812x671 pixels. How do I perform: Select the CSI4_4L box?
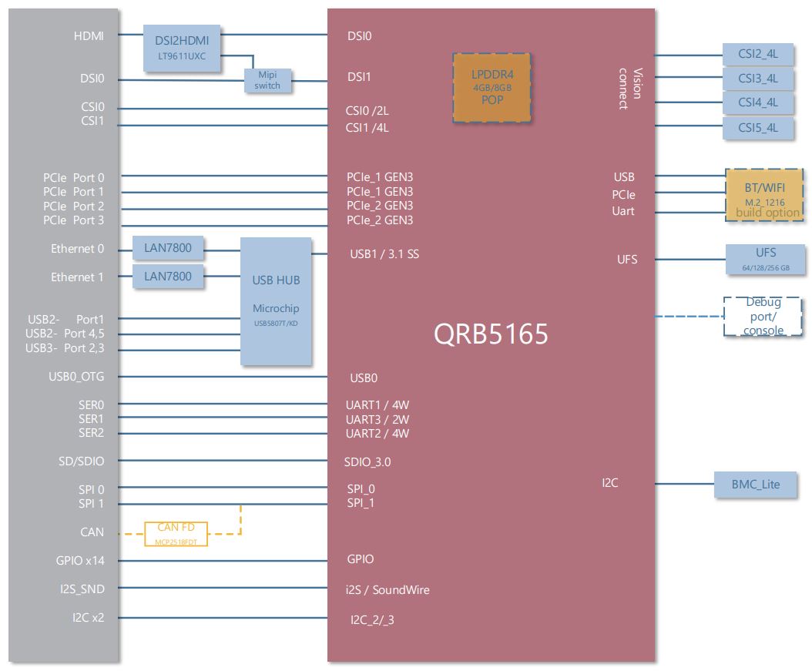click(x=757, y=102)
